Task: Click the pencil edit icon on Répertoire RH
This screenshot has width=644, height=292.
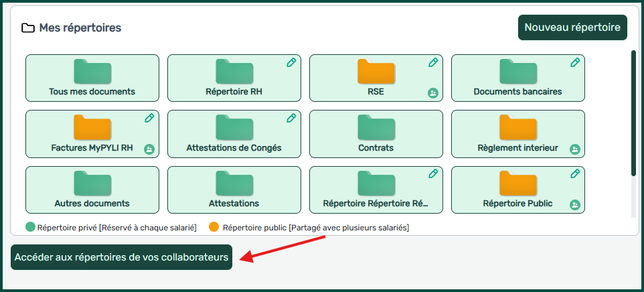Action: click(x=291, y=62)
